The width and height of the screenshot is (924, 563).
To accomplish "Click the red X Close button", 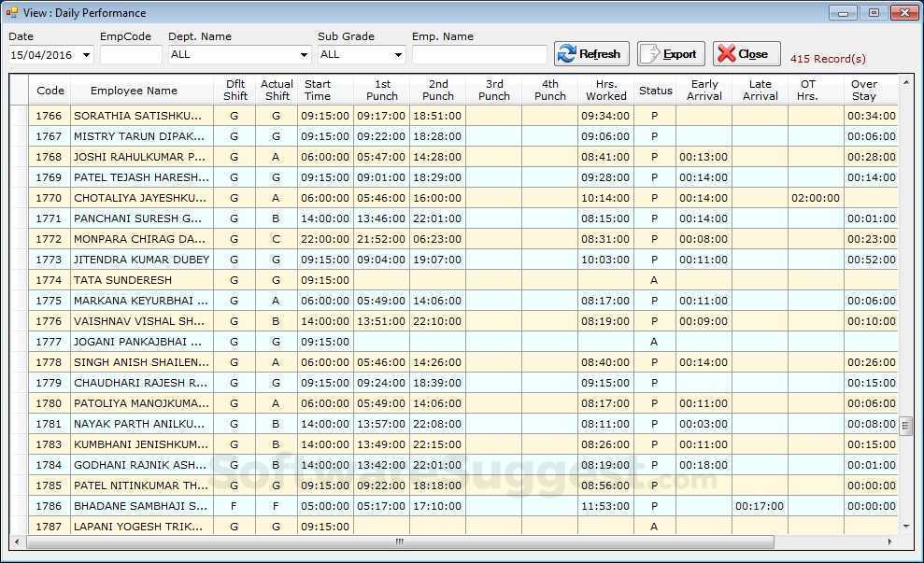I will pos(746,53).
